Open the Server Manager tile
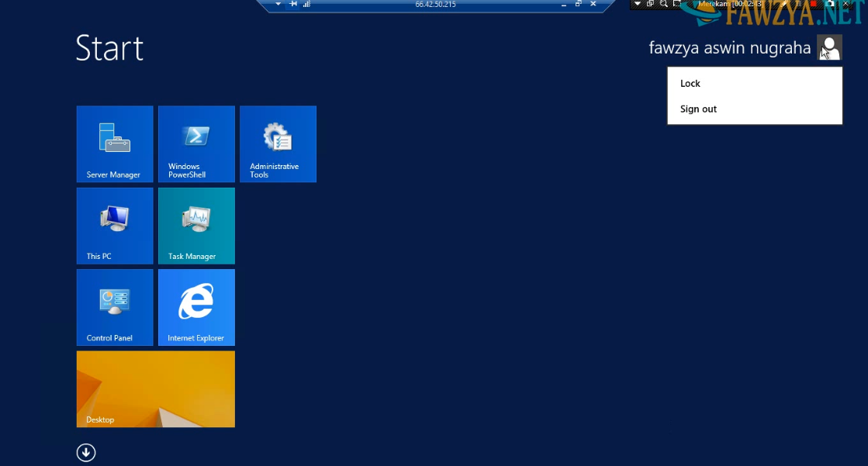The height and width of the screenshot is (466, 868). (115, 144)
